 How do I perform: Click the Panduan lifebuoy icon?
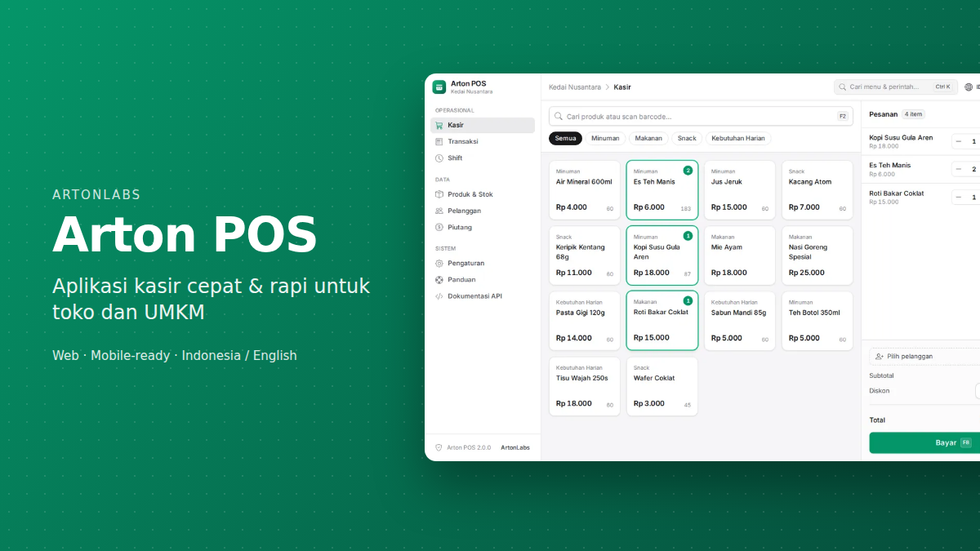point(439,279)
